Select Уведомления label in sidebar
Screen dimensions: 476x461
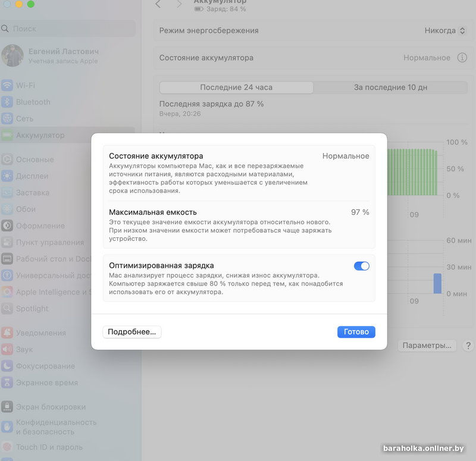coord(40,333)
